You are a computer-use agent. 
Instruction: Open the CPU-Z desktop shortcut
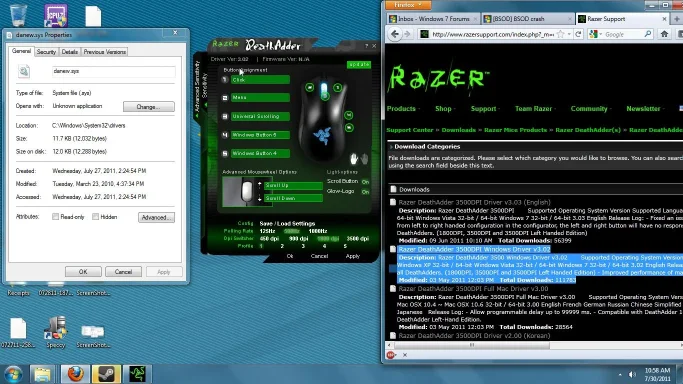[55, 16]
